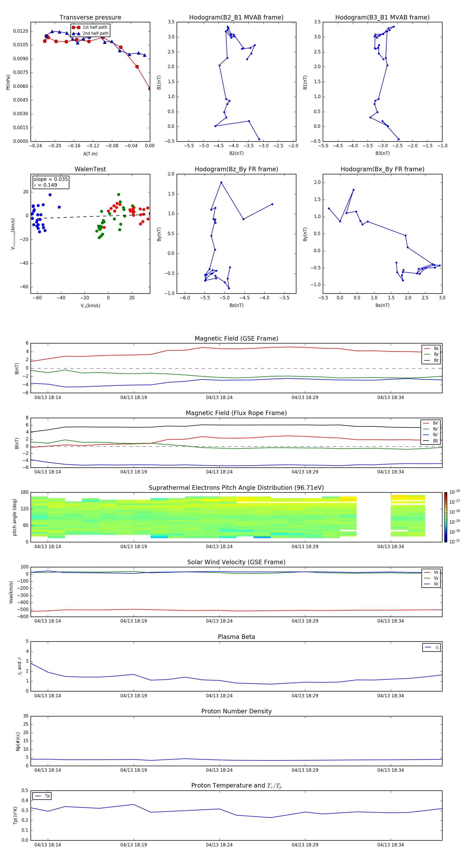Select the "Vy" legend label

tap(436, 578)
